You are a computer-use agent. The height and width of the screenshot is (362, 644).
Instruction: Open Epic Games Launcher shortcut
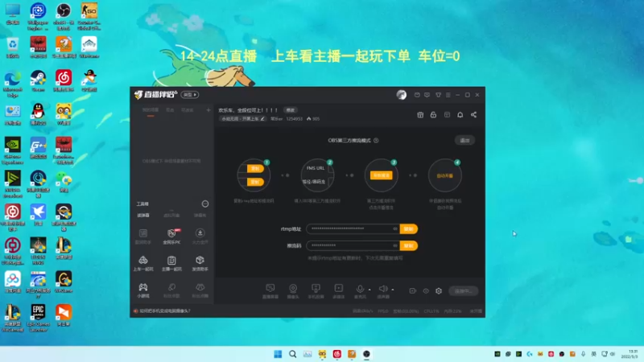pos(38,318)
